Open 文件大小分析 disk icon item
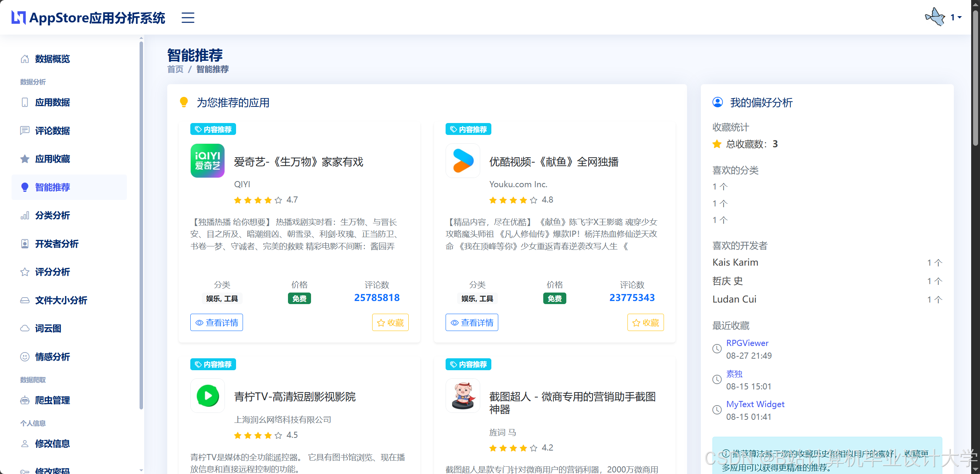The width and height of the screenshot is (980, 474). tap(25, 300)
